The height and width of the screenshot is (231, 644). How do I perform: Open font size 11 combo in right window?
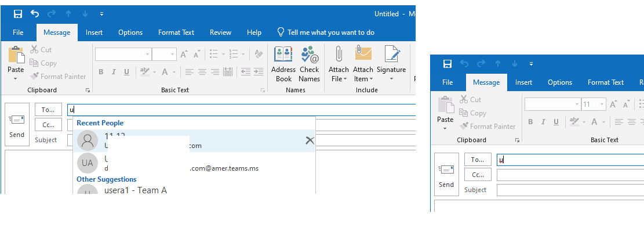point(594,104)
